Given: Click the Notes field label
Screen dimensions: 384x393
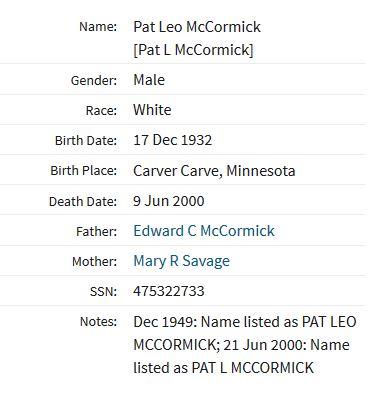Looking at the screenshot, I should (x=98, y=322).
